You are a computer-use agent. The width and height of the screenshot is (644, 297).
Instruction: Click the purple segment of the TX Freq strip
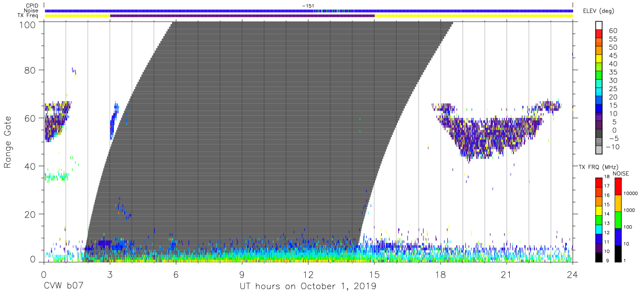[242, 16]
